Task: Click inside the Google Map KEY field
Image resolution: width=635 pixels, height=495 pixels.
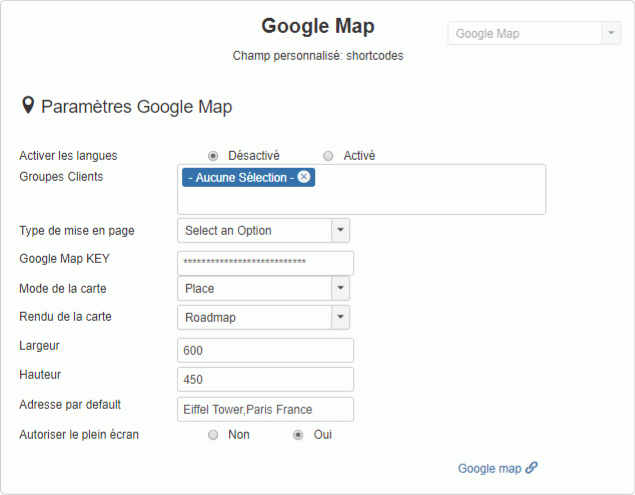Action: (265, 263)
